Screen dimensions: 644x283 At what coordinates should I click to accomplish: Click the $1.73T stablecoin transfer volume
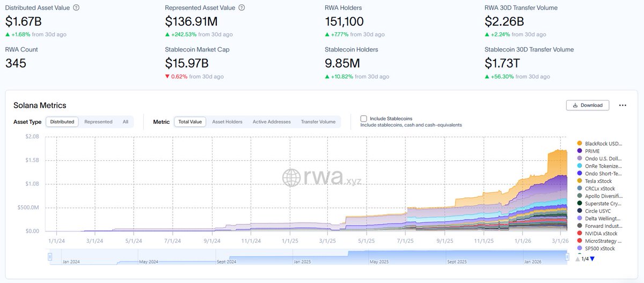coord(503,63)
